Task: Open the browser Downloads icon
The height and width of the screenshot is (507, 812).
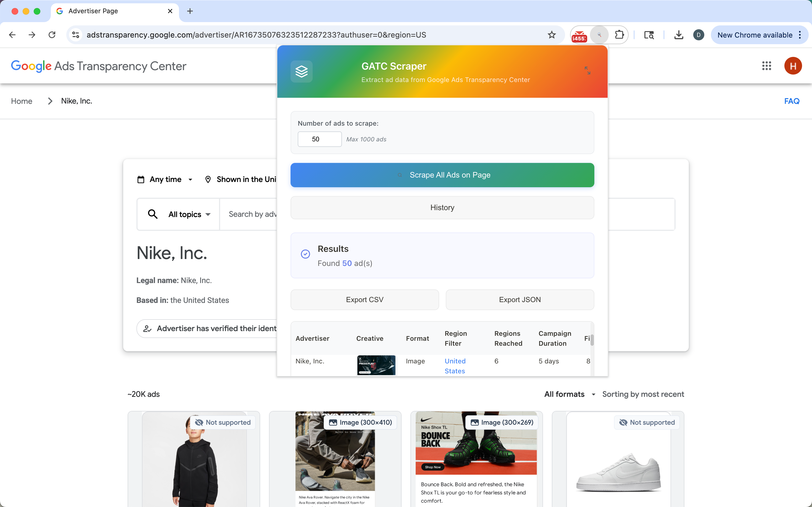Action: click(x=678, y=35)
